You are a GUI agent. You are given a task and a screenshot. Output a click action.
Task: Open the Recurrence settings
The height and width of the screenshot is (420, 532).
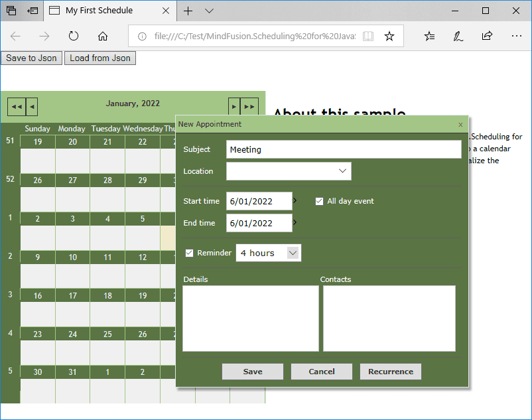(x=391, y=372)
